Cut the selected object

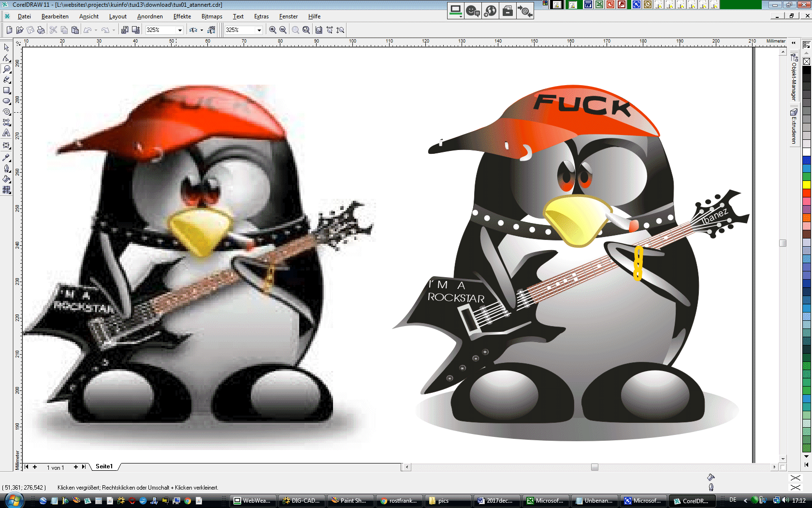click(x=53, y=30)
